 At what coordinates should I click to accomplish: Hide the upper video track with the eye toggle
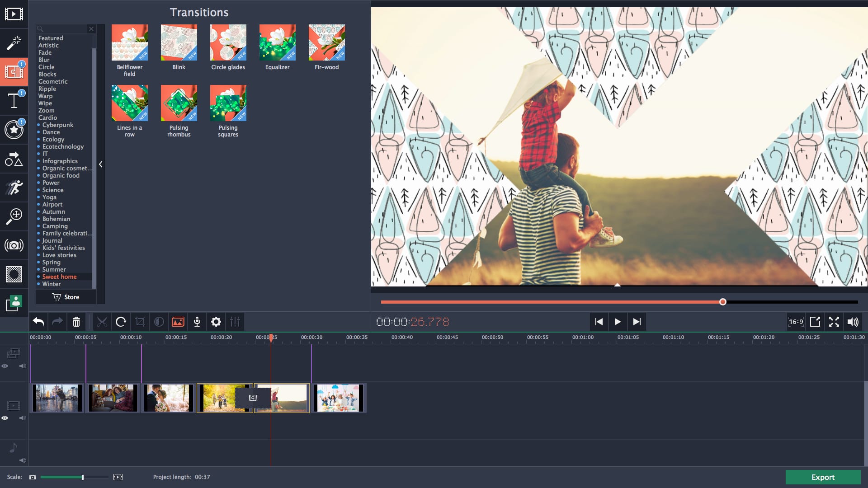(x=5, y=366)
